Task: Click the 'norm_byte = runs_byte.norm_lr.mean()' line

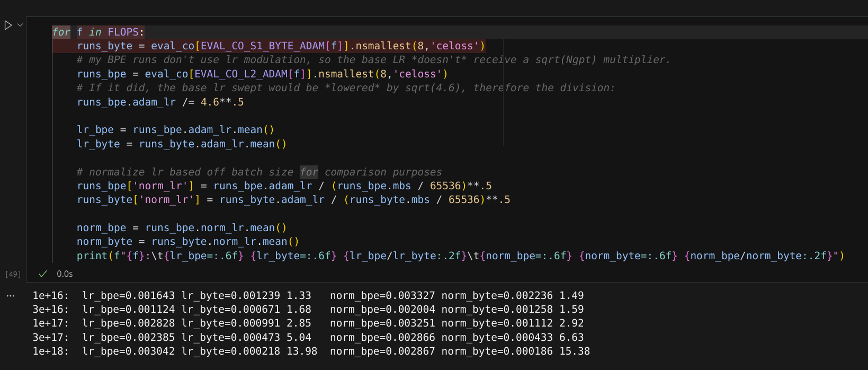Action: tap(188, 242)
